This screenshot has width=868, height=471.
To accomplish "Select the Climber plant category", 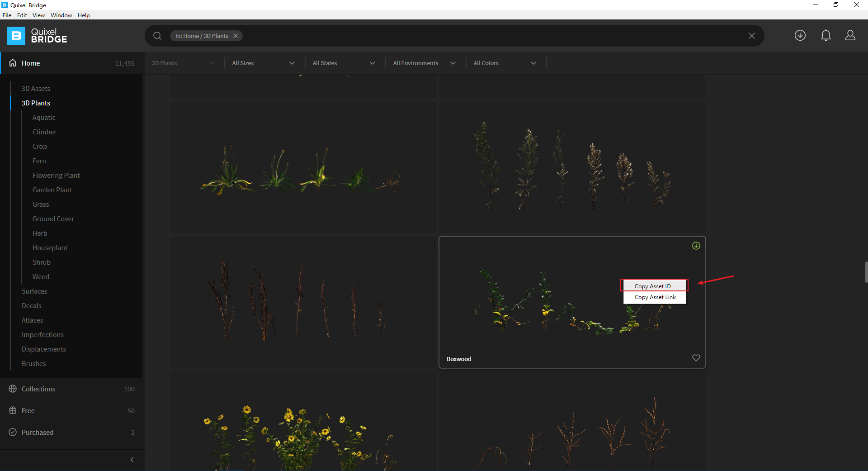I will click(44, 132).
